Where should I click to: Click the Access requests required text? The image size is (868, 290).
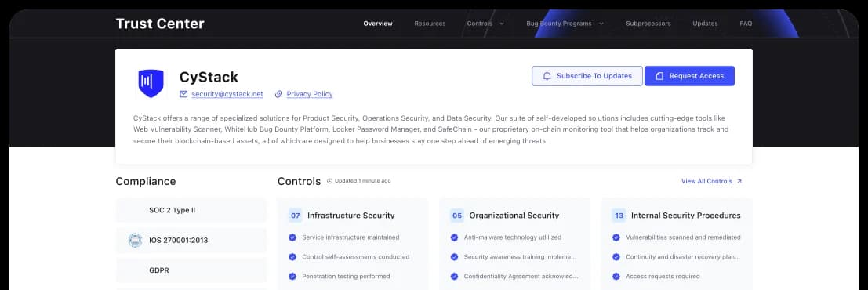pos(663,276)
